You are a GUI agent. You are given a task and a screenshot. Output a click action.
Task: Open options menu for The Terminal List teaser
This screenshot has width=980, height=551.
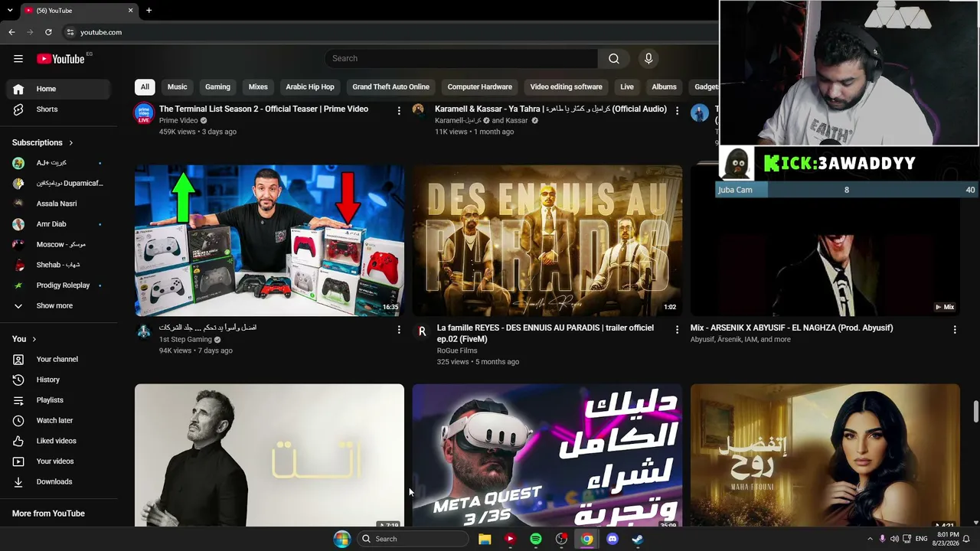click(399, 111)
